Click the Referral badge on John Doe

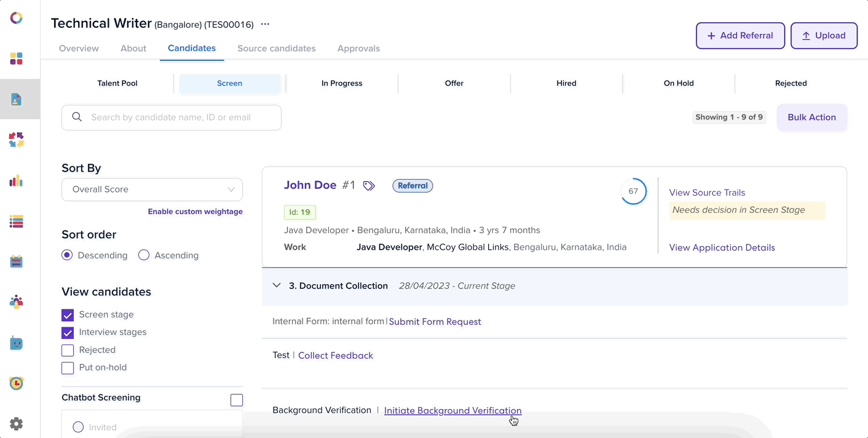tap(412, 186)
